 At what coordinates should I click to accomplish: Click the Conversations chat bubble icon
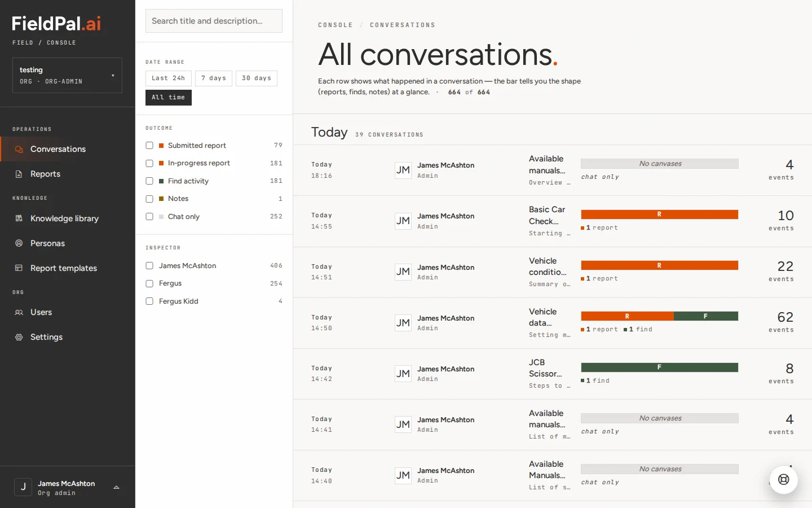tap(19, 149)
